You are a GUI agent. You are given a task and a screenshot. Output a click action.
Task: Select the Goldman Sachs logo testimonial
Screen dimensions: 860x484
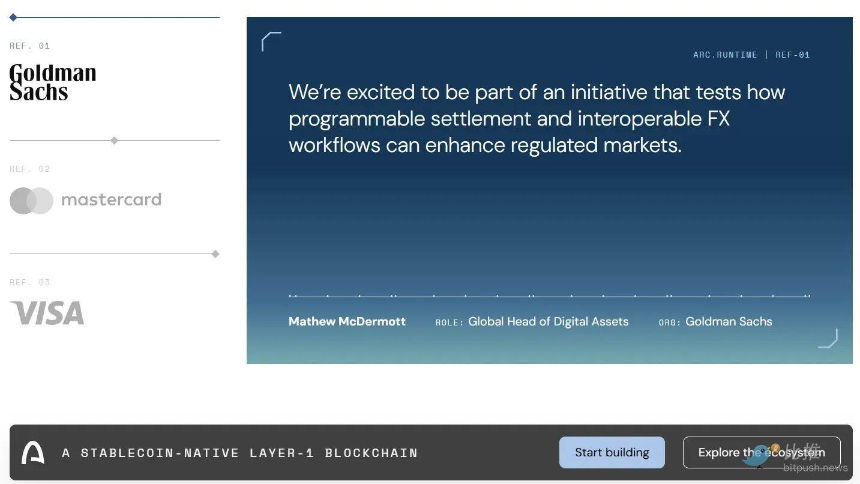point(53,82)
